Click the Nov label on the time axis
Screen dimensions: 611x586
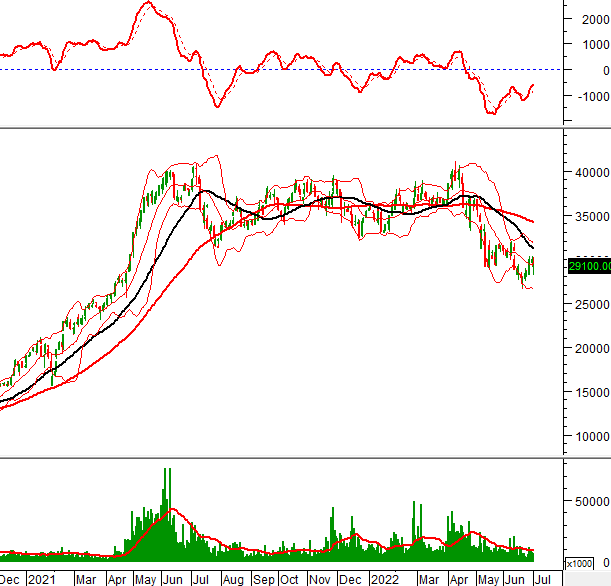click(321, 579)
